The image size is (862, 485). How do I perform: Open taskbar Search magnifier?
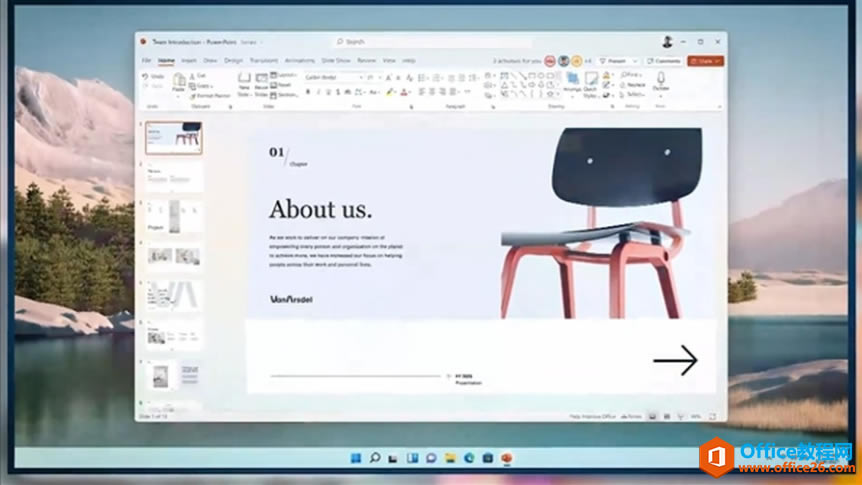click(x=375, y=458)
